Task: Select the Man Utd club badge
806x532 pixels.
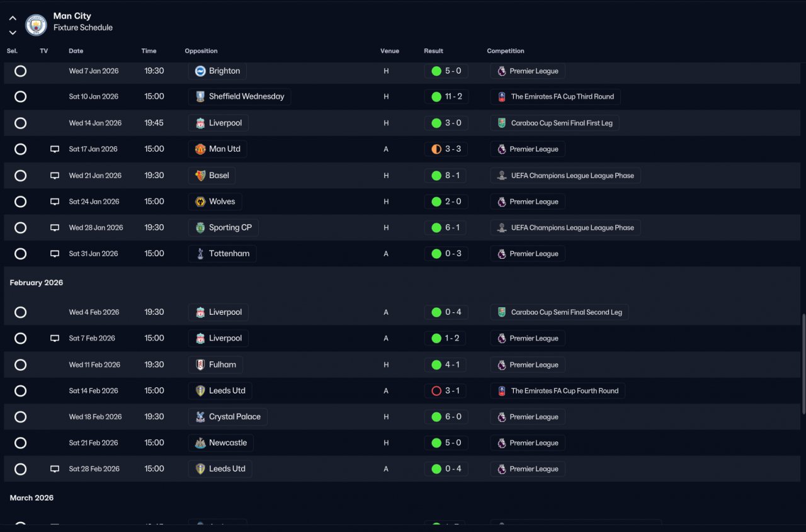Action: [x=200, y=149]
